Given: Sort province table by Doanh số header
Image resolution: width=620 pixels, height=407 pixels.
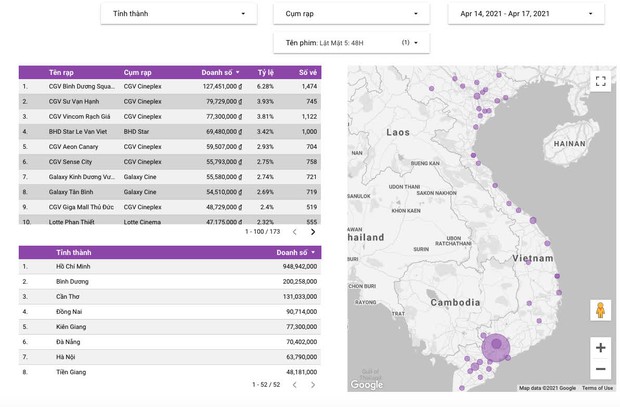Looking at the screenshot, I should point(296,252).
